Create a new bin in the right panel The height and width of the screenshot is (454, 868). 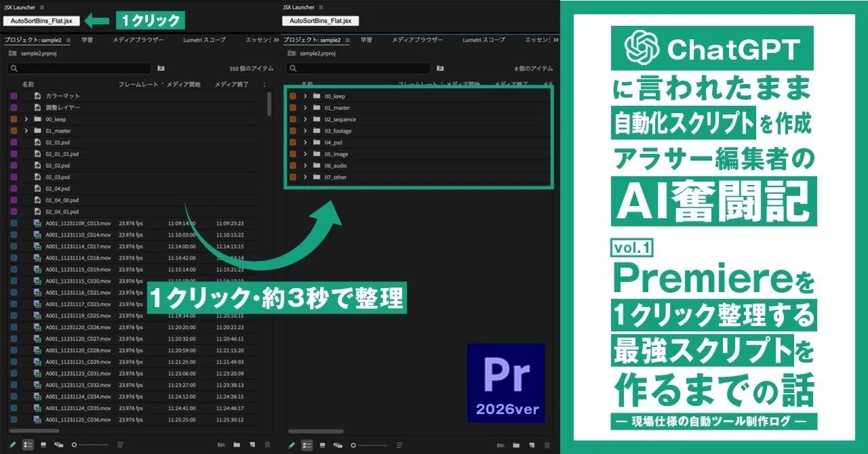(516, 445)
